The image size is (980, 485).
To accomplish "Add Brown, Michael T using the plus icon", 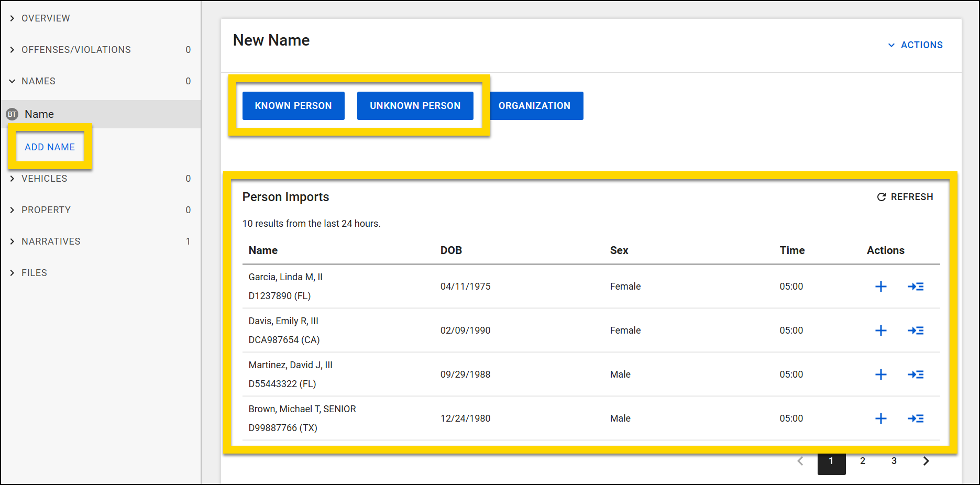I will point(880,418).
